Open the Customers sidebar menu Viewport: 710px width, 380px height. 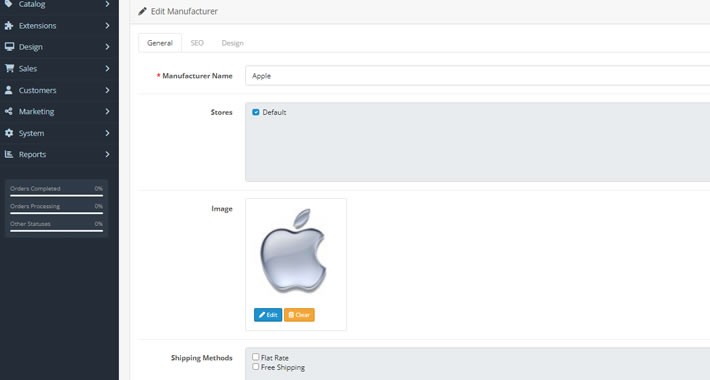(x=59, y=90)
